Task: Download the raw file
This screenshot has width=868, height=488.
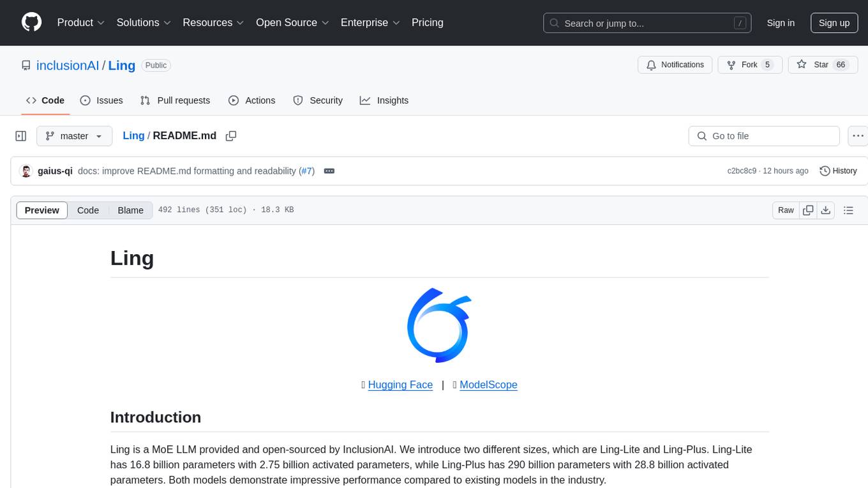Action: (x=825, y=210)
